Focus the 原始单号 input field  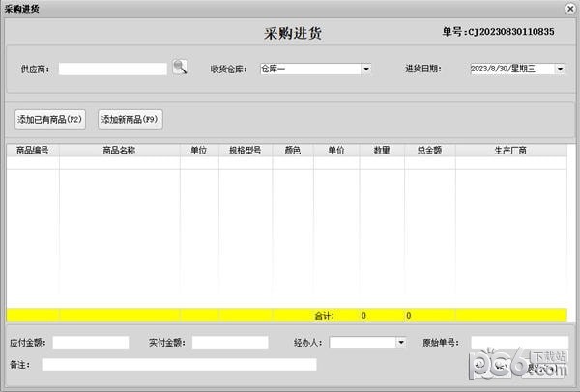(x=519, y=343)
